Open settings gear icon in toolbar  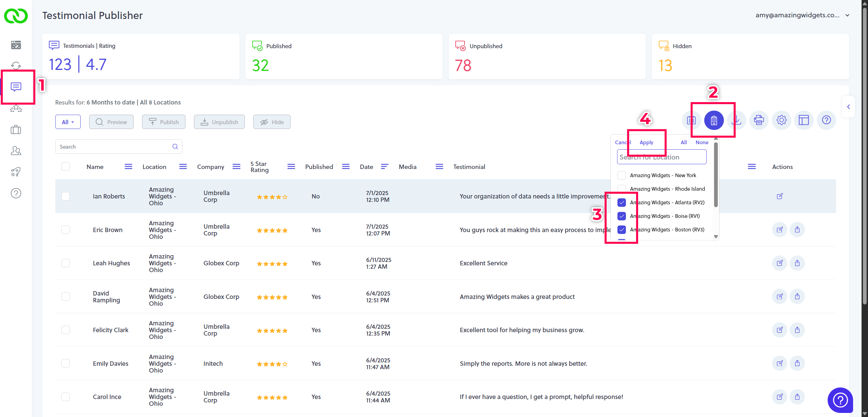781,120
